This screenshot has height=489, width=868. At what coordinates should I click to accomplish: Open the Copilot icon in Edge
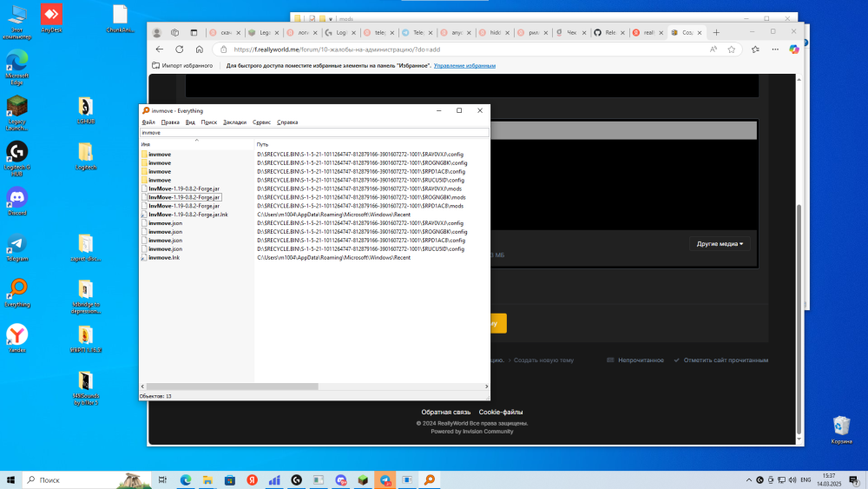click(794, 50)
